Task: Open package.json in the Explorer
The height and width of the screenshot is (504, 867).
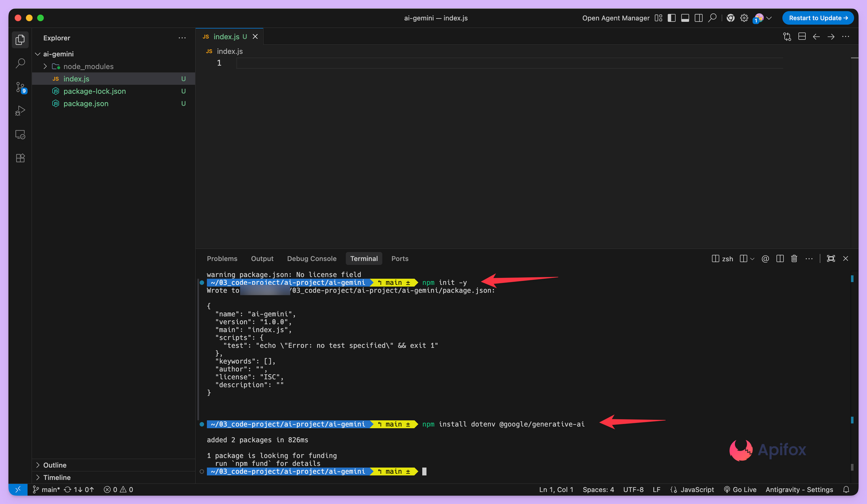Action: 86,104
